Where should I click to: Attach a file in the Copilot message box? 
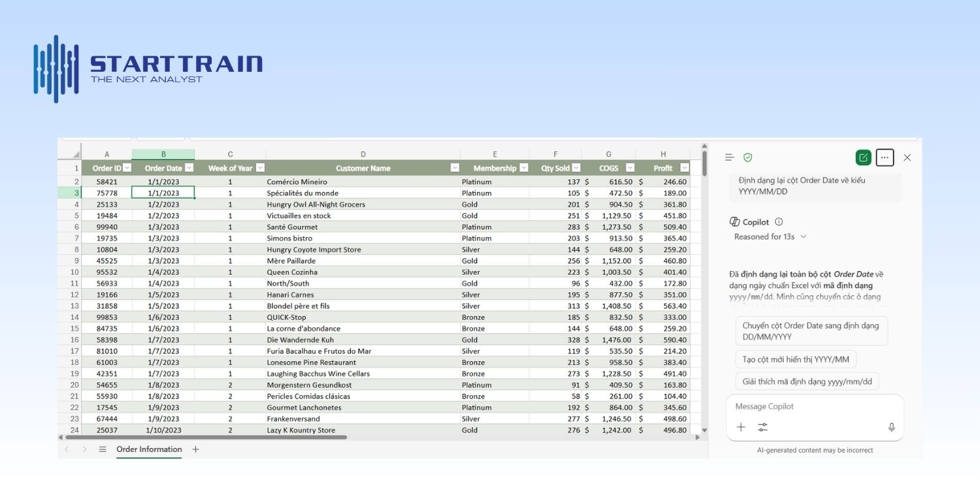740,427
